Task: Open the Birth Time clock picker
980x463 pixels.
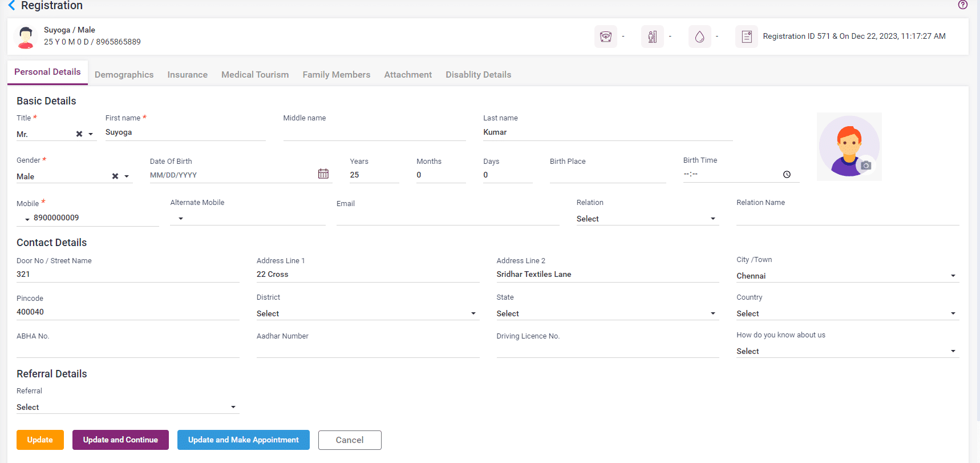Action: click(787, 175)
